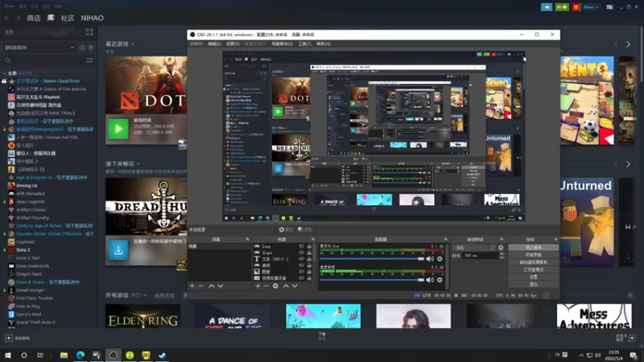
Task: Click 开始录制 button in OBS controls
Action: pos(533,255)
